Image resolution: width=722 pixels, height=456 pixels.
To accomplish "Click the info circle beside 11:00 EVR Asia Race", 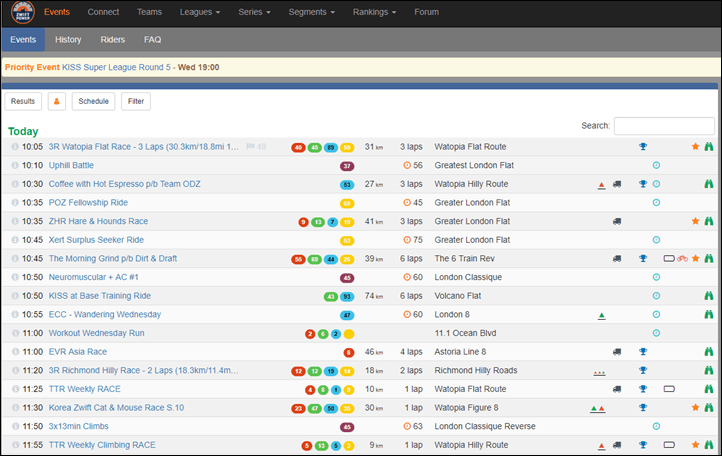I will point(15,351).
